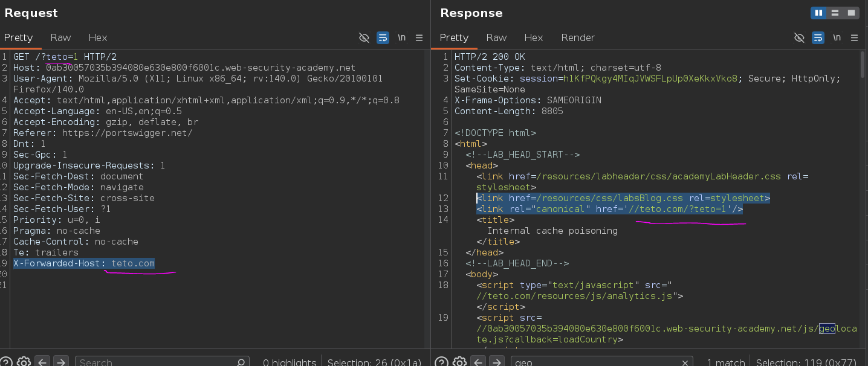Click X-Frame-Options: SAMEORIGIN response line

point(528,100)
